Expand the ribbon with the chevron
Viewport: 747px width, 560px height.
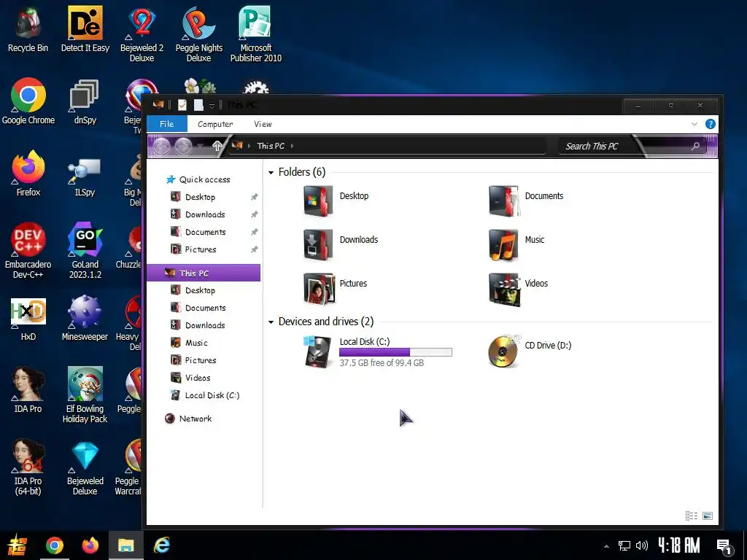[x=694, y=124]
